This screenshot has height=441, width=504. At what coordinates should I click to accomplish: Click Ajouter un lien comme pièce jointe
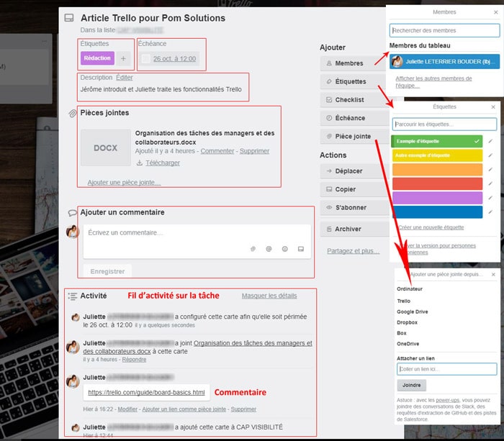coord(184,409)
